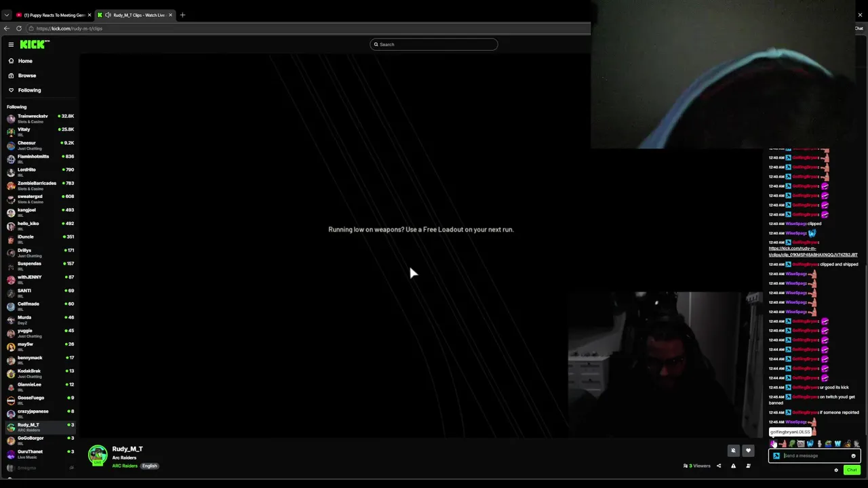The width and height of the screenshot is (868, 488).
Task: Open the emoji picker in message box
Action: [x=853, y=456]
